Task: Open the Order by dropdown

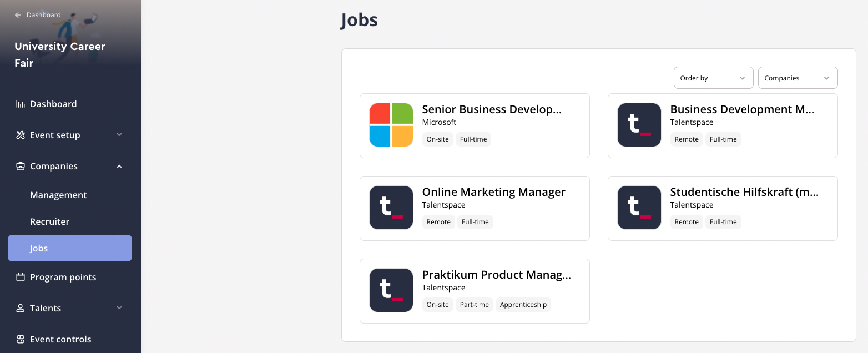Action: click(x=713, y=78)
